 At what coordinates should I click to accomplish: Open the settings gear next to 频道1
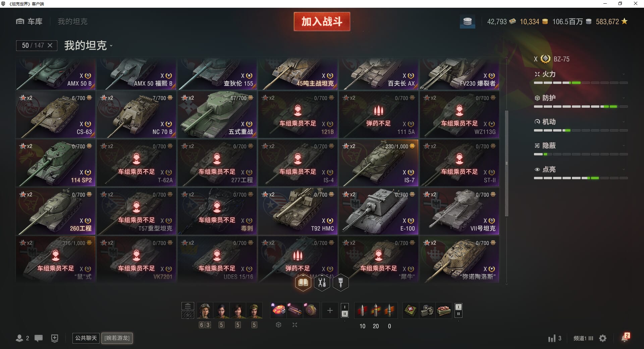(603, 338)
